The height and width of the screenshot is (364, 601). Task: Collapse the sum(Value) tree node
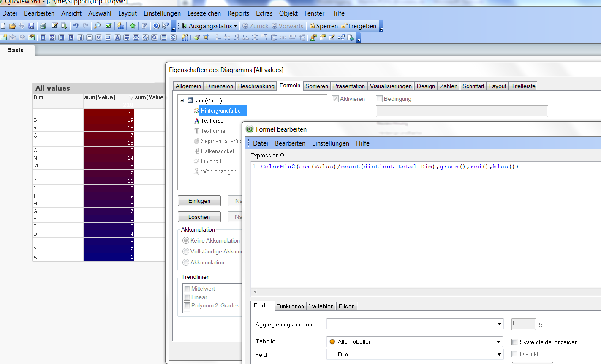point(182,100)
